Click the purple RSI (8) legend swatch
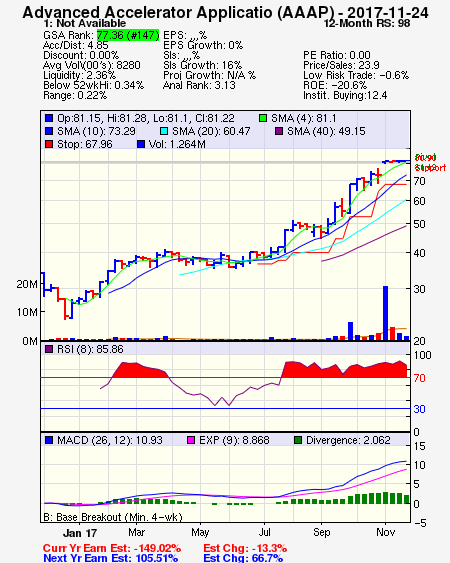Image resolution: width=450 pixels, height=563 pixels. pos(49,349)
